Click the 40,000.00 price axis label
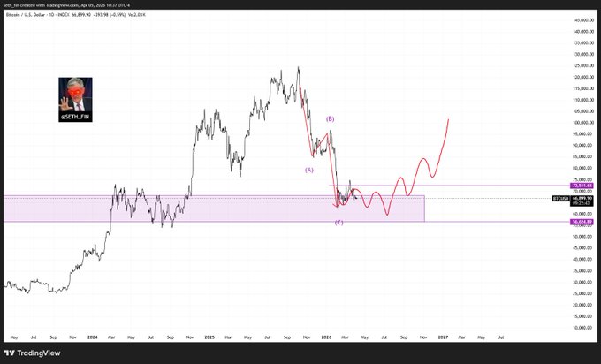Viewport: 601px width, 364px height. pos(583,260)
